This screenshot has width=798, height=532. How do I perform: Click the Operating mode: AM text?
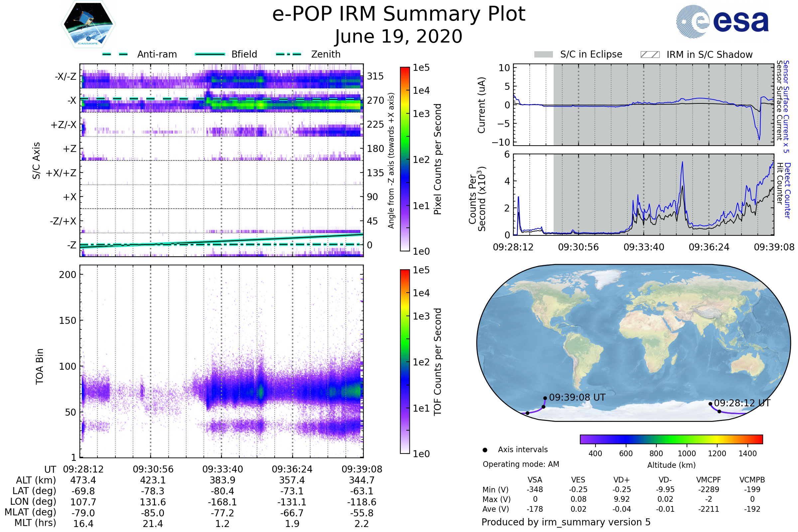(521, 464)
